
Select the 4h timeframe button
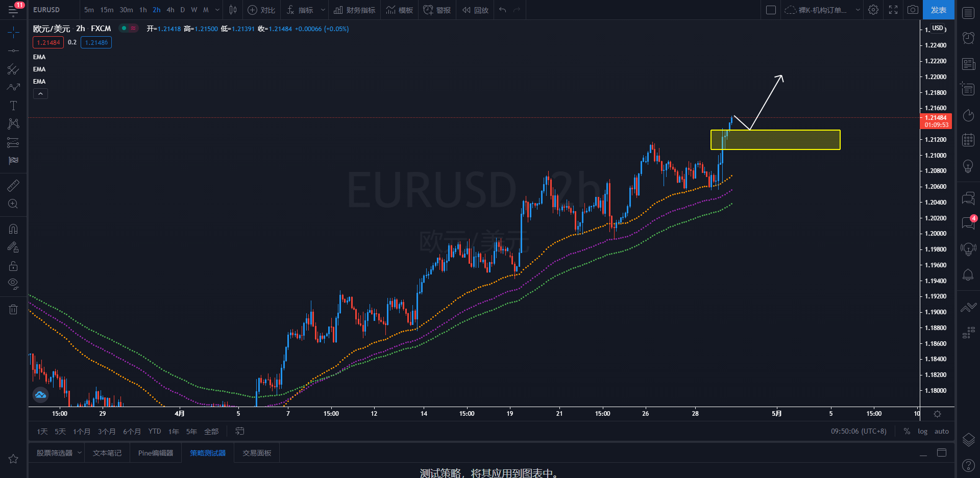click(x=170, y=10)
